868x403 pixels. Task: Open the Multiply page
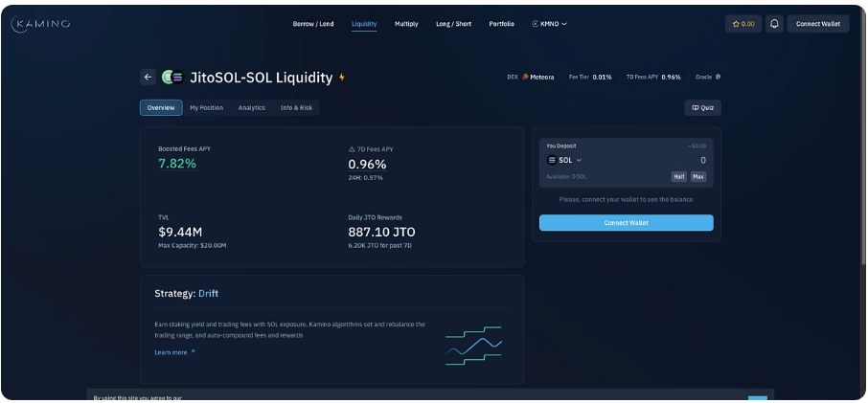[406, 24]
